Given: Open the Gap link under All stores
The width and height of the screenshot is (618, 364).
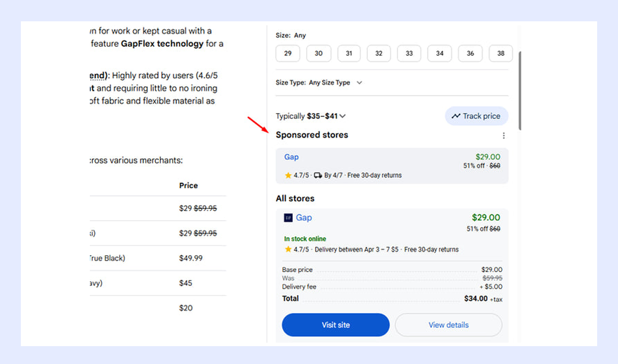Looking at the screenshot, I should pyautogui.click(x=304, y=218).
